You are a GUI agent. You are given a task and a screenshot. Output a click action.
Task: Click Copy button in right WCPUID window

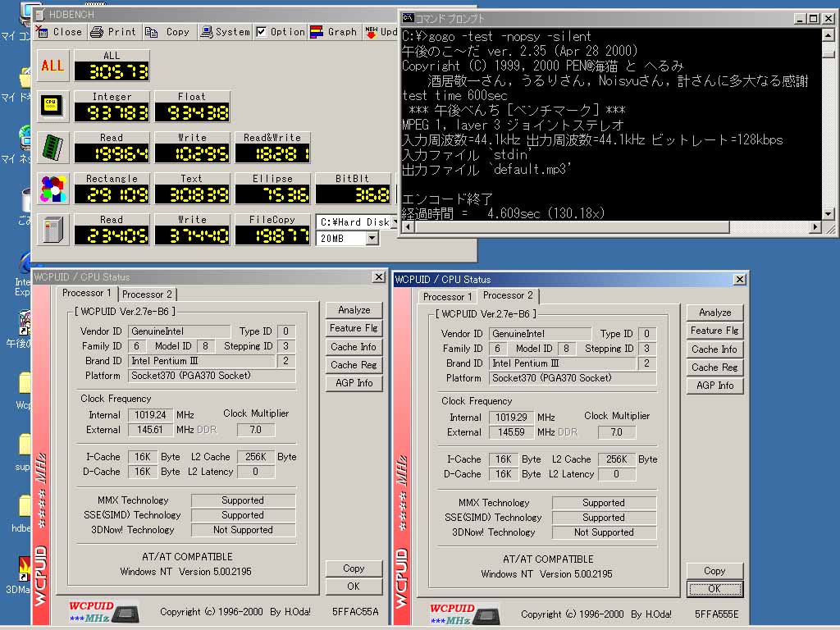pos(715,571)
